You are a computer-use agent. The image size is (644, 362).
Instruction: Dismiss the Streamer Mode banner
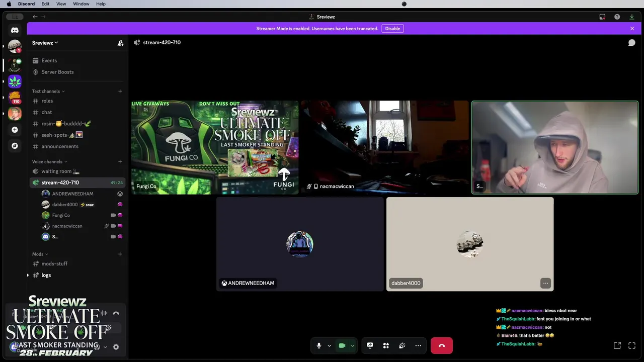632,29
